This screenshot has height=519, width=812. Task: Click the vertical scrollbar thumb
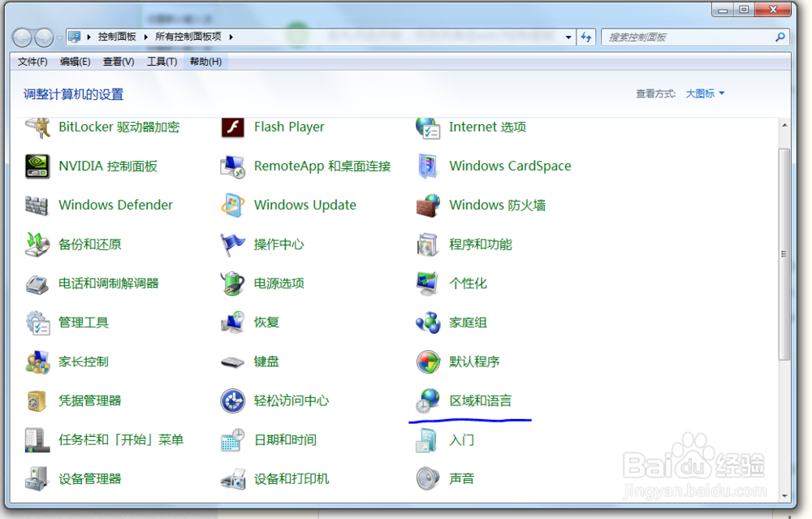784,254
